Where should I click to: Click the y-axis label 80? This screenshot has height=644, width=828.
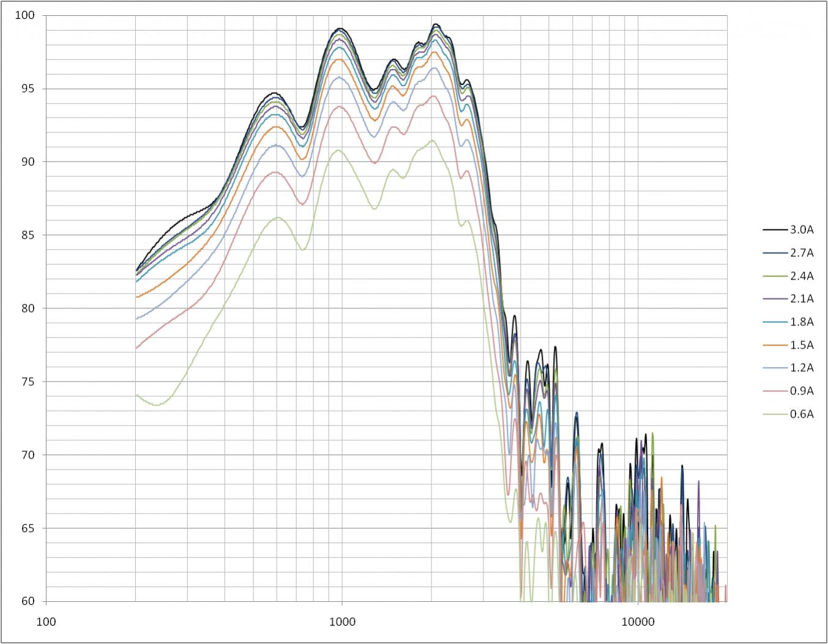(x=29, y=308)
